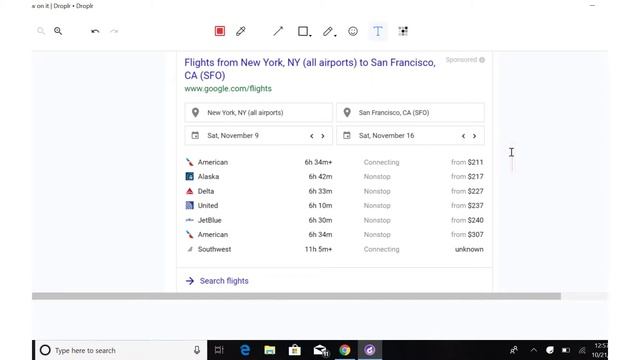
Task: Open the emoji sticker tool
Action: (353, 31)
